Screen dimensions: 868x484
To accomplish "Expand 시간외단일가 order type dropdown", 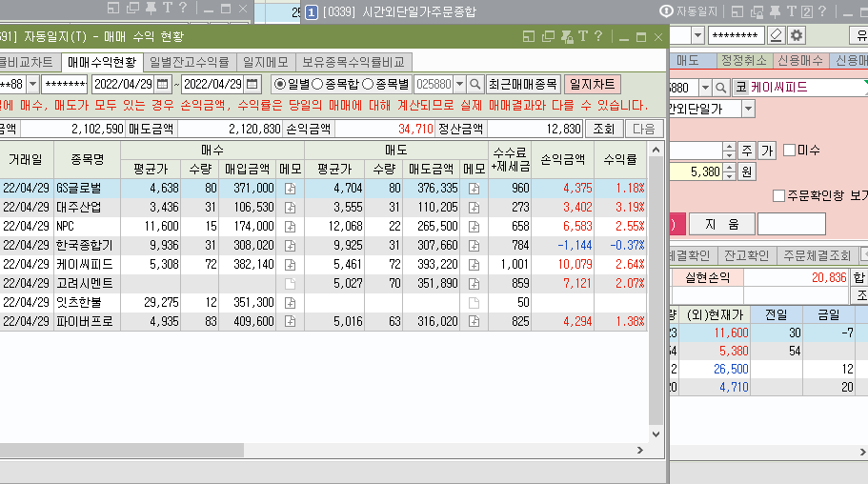I will [x=749, y=109].
